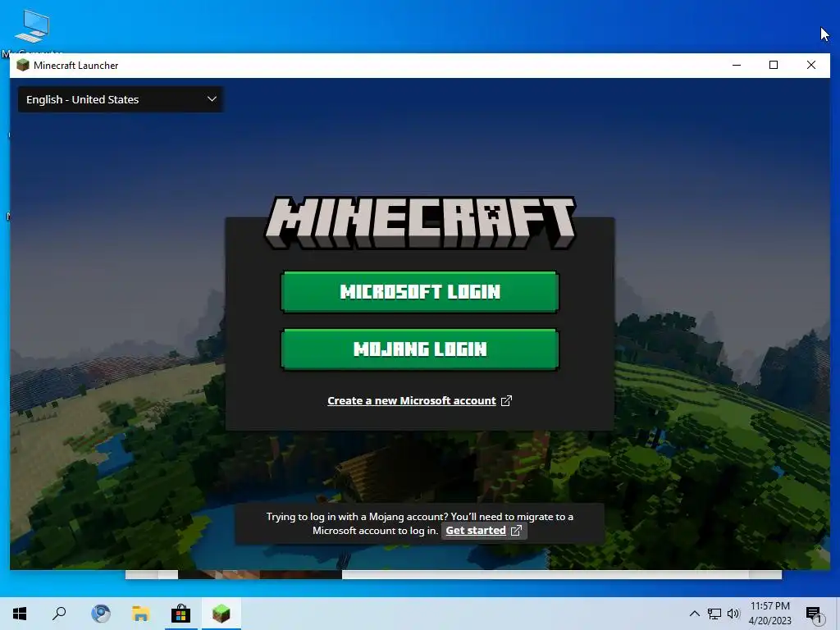Open the notification action center
840x630 pixels.
(815, 614)
